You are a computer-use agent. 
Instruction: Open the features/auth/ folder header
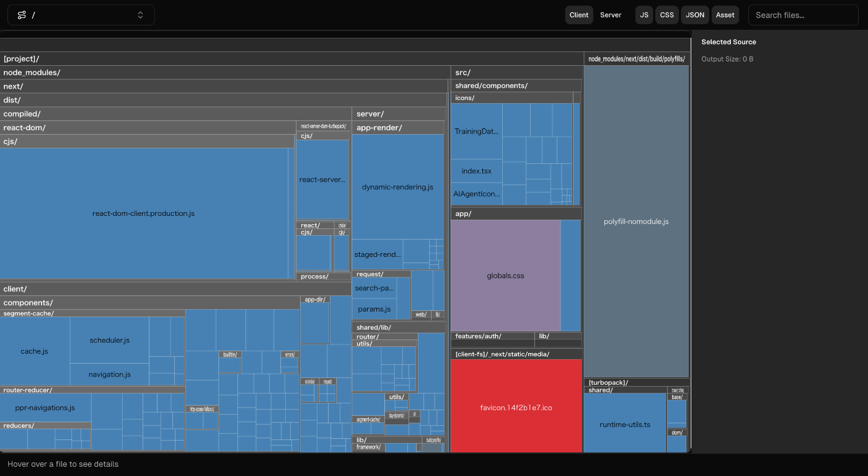[x=493, y=336]
